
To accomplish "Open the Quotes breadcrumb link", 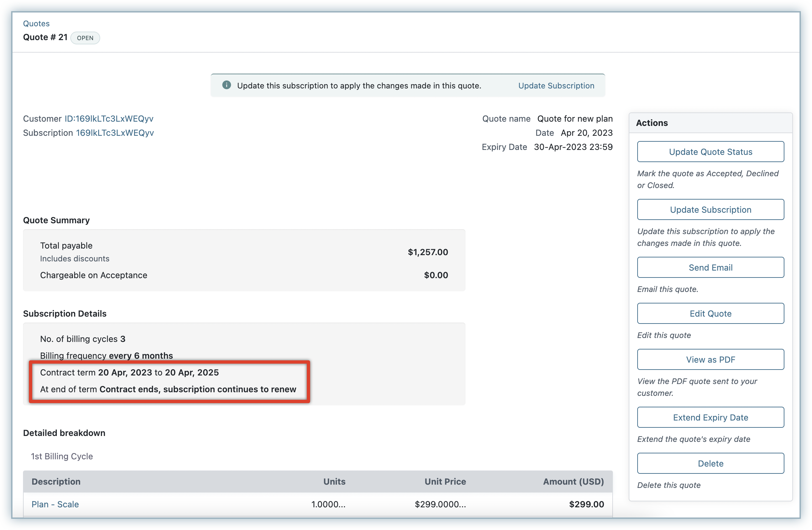I will (36, 24).
